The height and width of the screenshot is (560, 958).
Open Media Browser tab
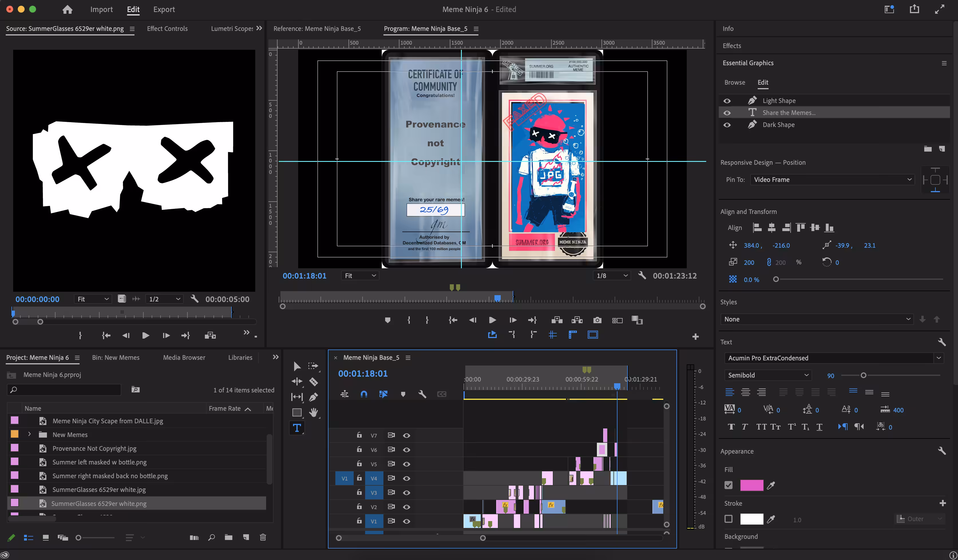click(184, 358)
